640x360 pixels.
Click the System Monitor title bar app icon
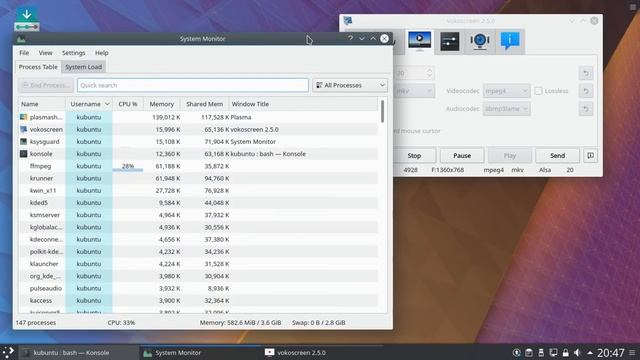(21, 39)
